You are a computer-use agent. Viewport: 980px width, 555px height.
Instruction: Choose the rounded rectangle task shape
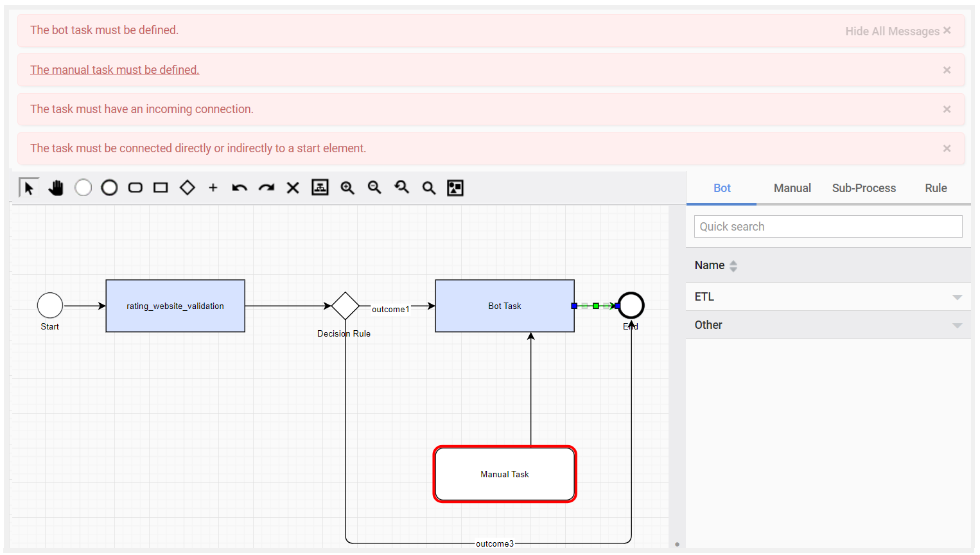coord(135,188)
